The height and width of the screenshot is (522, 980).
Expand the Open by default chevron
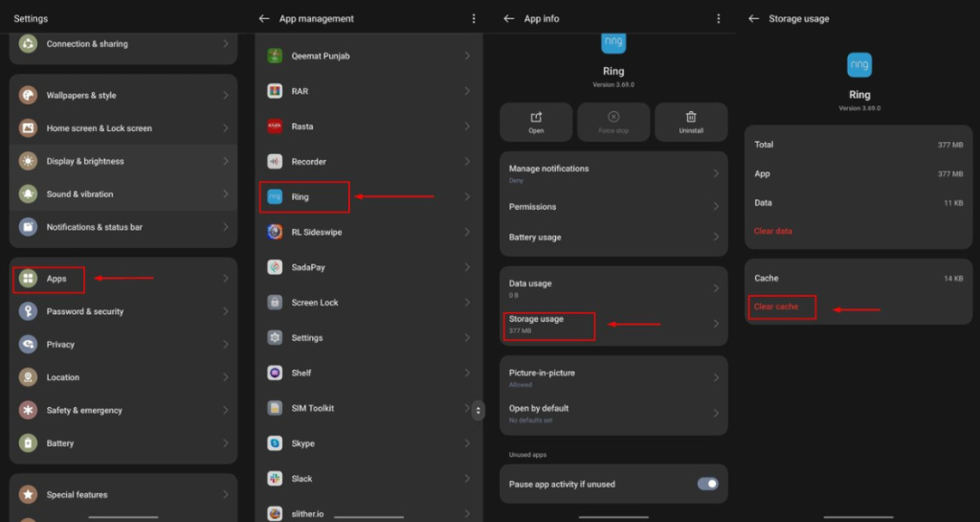click(x=716, y=413)
